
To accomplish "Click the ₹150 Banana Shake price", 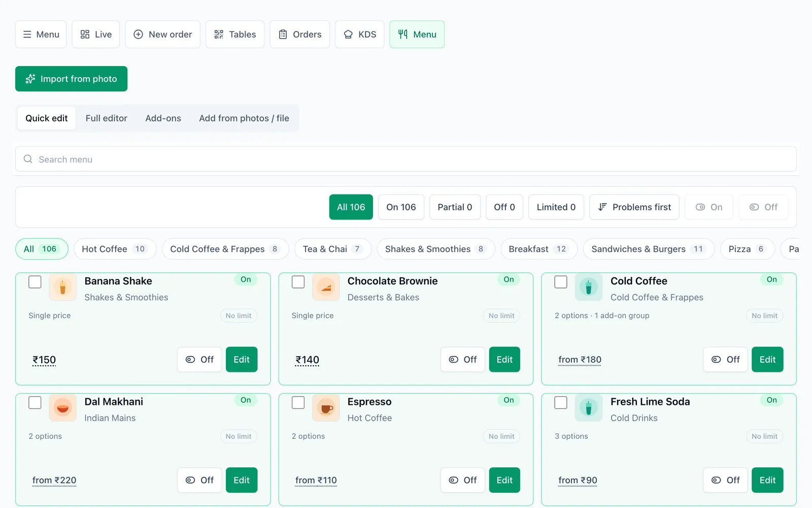I will [x=44, y=360].
